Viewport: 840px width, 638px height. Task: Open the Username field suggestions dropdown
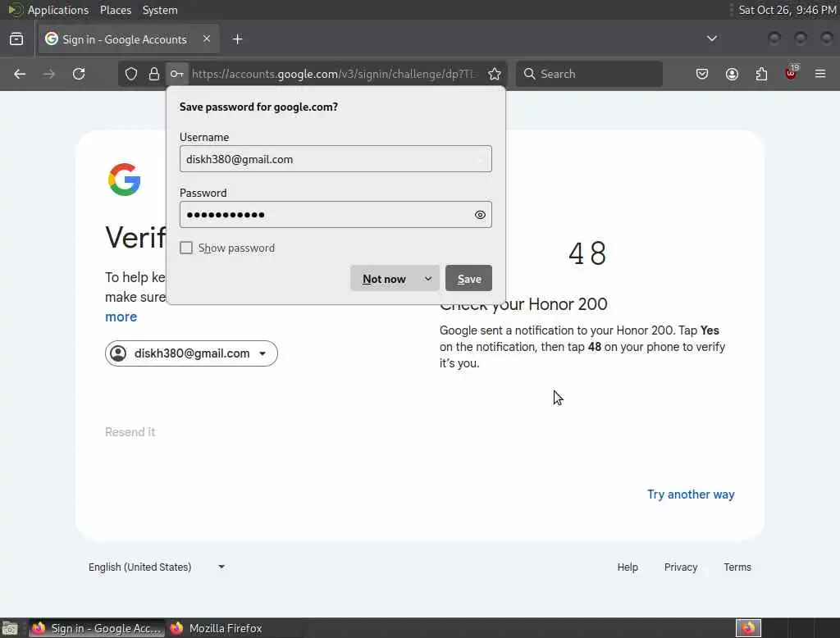480,159
